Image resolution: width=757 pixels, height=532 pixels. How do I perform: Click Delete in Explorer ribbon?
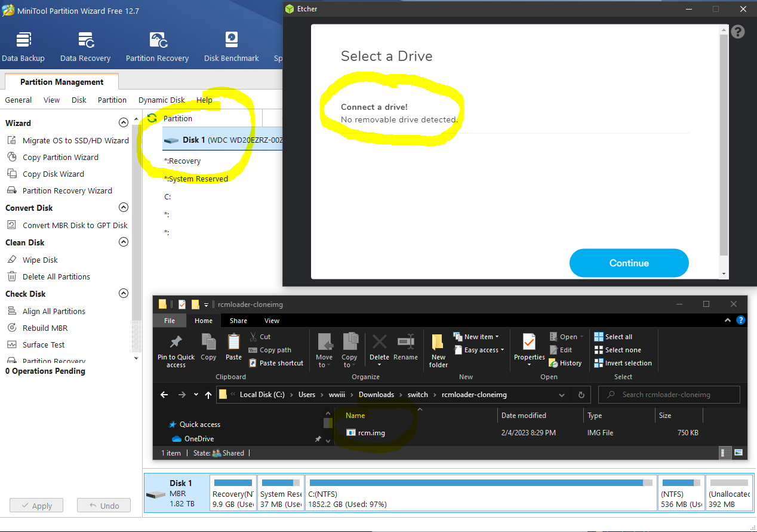point(379,351)
